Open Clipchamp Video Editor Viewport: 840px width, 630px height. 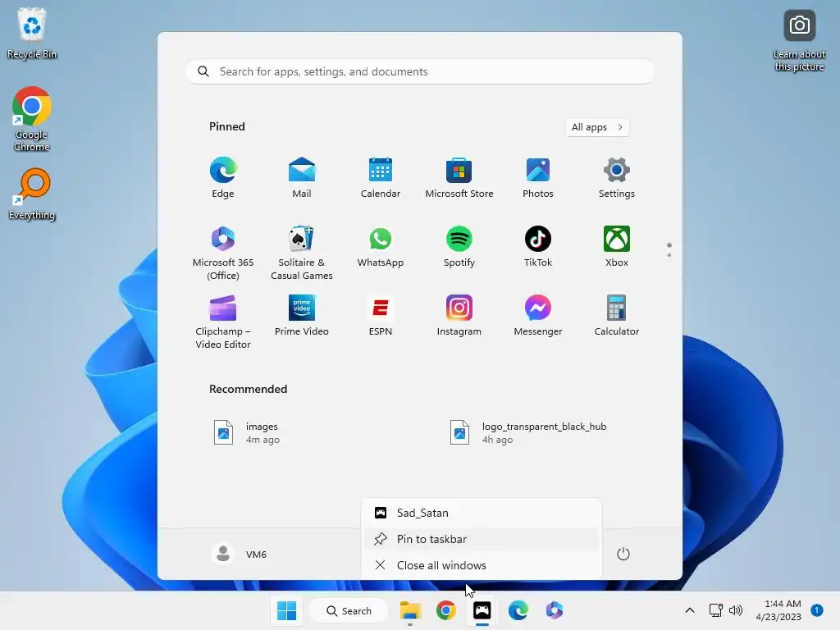[x=223, y=322]
